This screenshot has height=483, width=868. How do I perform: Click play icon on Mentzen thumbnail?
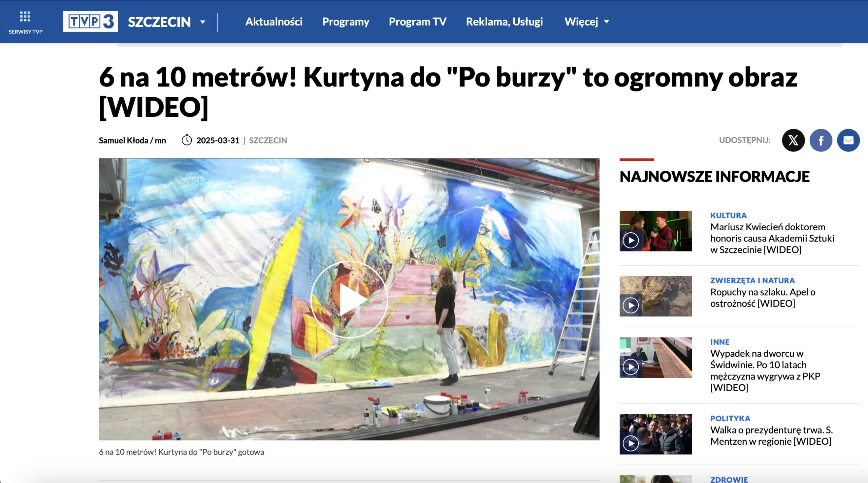click(x=631, y=443)
